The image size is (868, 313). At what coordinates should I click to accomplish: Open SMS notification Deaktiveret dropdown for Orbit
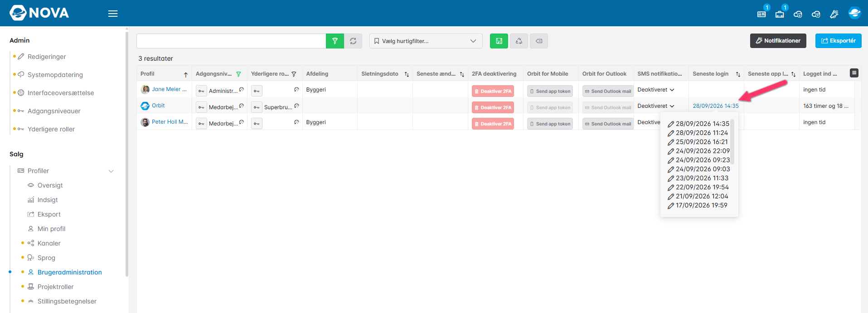click(x=656, y=106)
